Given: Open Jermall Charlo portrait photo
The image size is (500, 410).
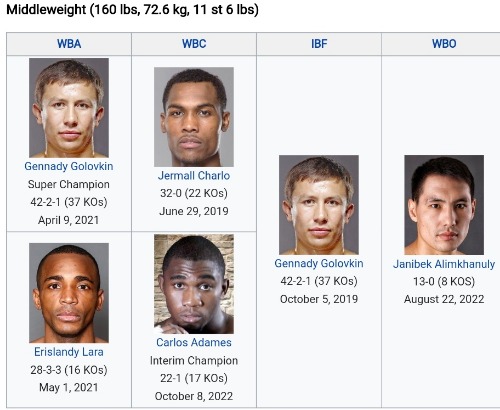Looking at the screenshot, I should coord(194,117).
